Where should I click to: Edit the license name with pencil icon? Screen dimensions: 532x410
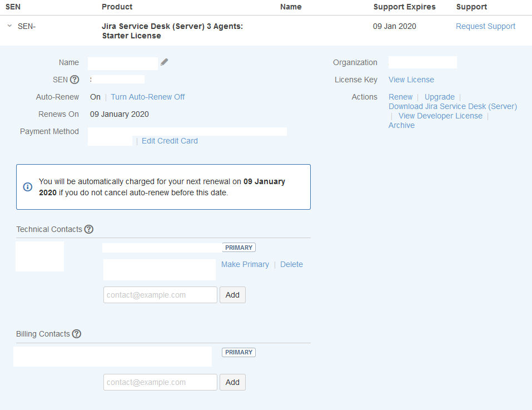(x=164, y=62)
